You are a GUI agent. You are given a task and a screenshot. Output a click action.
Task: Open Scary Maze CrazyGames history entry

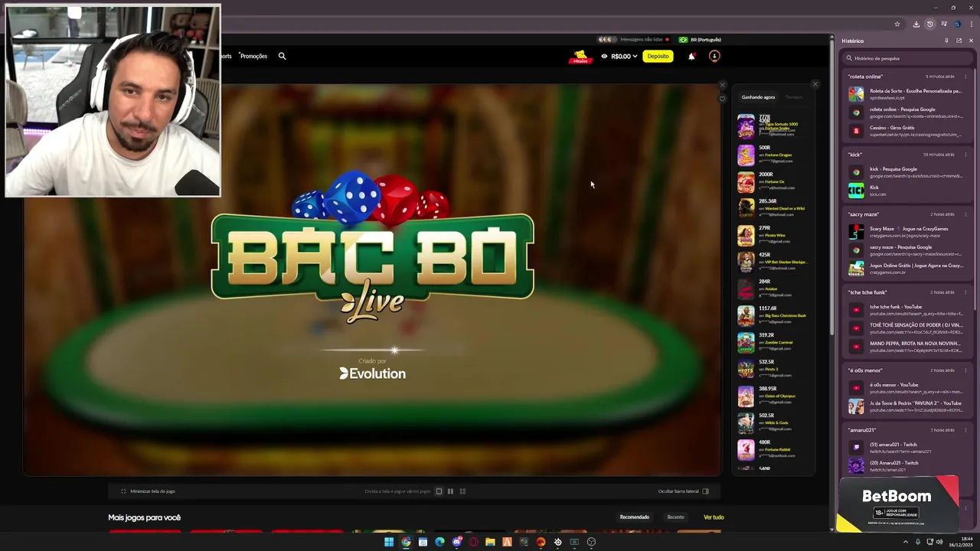(907, 232)
